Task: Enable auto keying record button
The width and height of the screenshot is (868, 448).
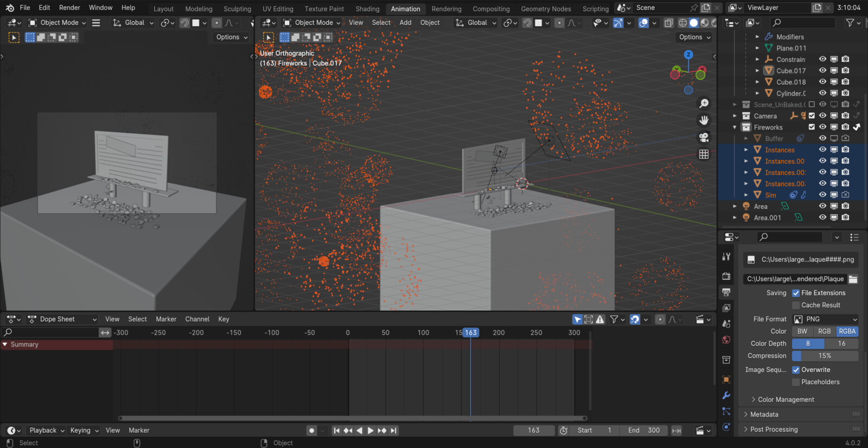Action: tap(311, 431)
